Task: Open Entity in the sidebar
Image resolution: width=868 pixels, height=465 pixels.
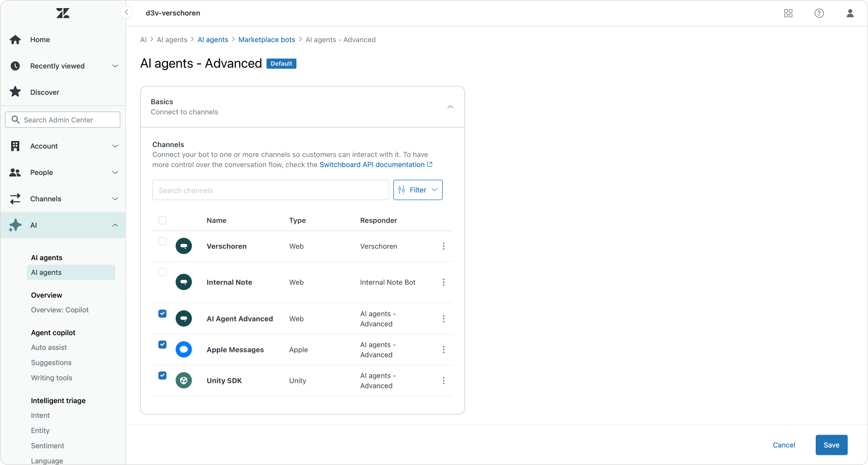Action: [x=41, y=431]
